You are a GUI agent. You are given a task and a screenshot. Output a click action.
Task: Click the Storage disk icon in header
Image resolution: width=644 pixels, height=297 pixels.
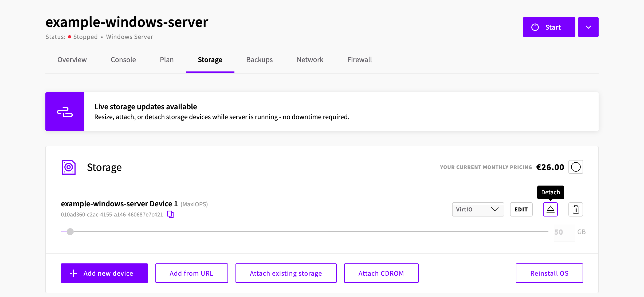[x=69, y=167]
